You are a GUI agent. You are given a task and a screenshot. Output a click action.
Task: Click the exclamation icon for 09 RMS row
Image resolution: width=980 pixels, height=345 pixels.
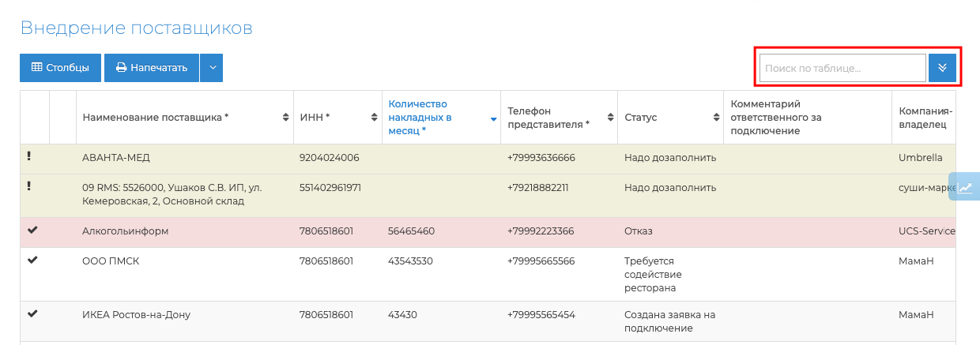29,186
